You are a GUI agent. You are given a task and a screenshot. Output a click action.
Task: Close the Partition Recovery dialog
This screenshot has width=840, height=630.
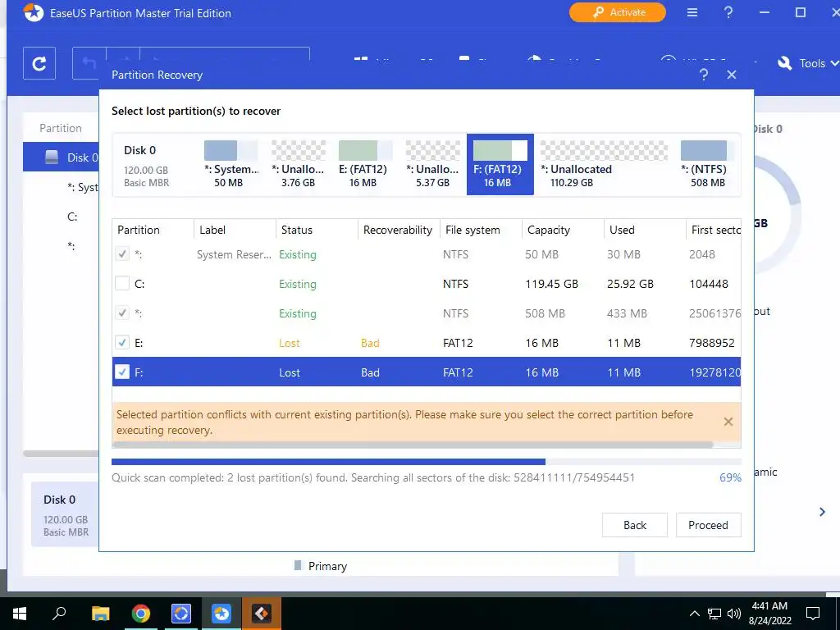pos(732,75)
